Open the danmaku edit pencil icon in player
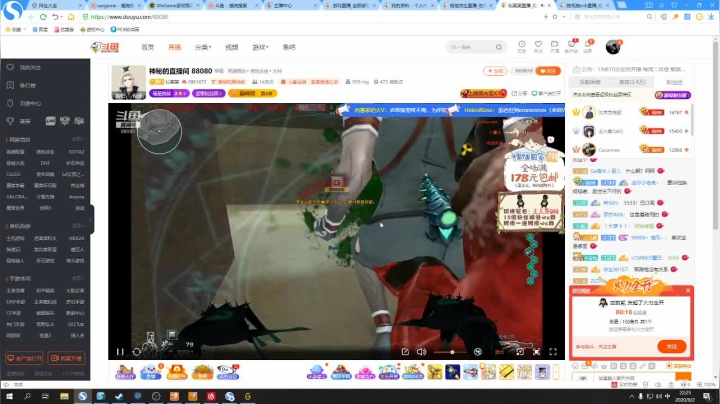This screenshot has height=404, width=720. [405, 352]
